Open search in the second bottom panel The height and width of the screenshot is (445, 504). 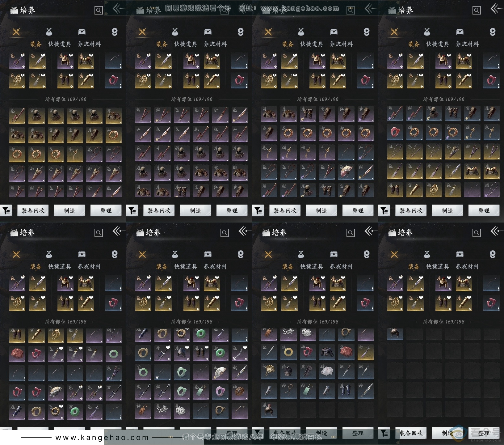(225, 233)
